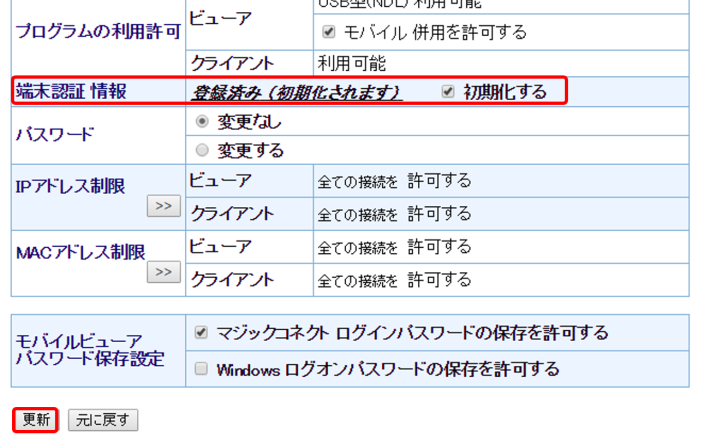The image size is (704, 442).
Task: Select the 変更なし password radio button
Action: [203, 122]
